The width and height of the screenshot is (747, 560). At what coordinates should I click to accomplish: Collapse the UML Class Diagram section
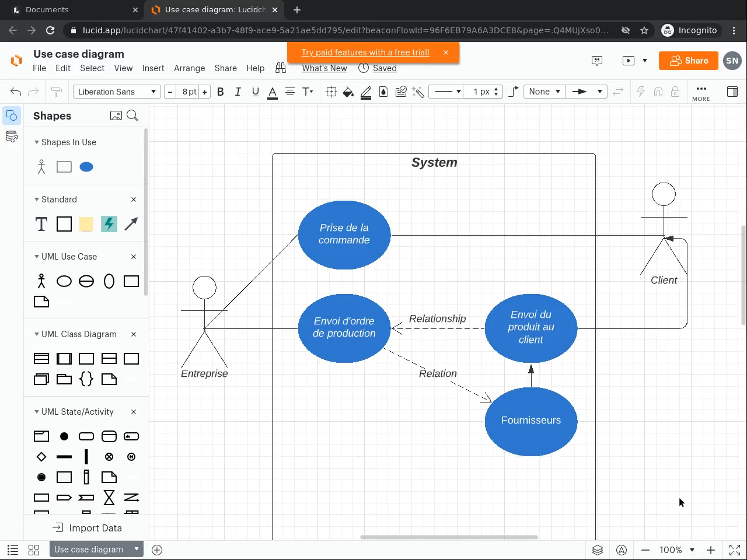tap(37, 334)
